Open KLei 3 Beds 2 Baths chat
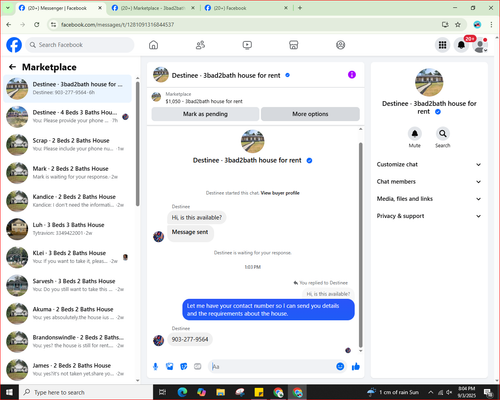This screenshot has width=500, height=400. click(x=68, y=257)
